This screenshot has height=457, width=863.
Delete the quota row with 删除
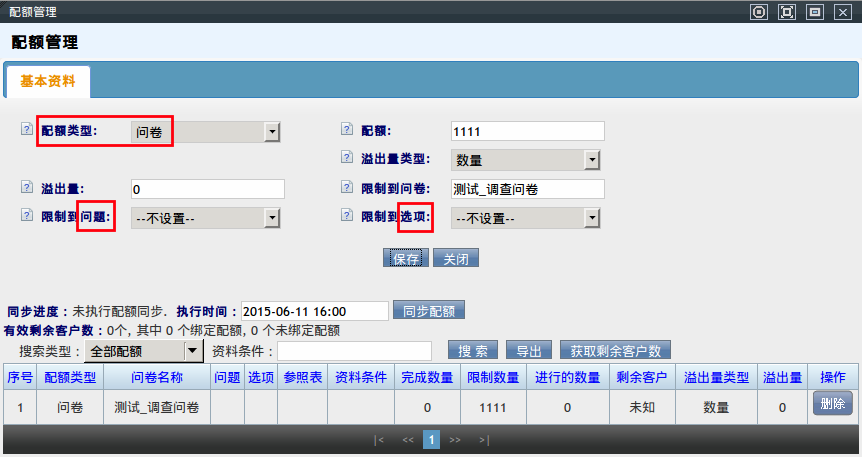(832, 404)
